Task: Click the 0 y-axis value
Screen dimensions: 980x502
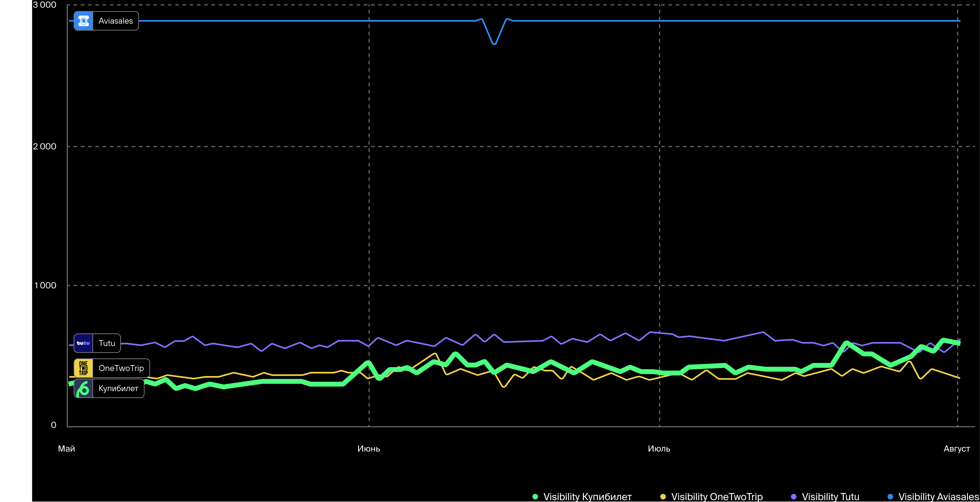Action: (x=54, y=425)
